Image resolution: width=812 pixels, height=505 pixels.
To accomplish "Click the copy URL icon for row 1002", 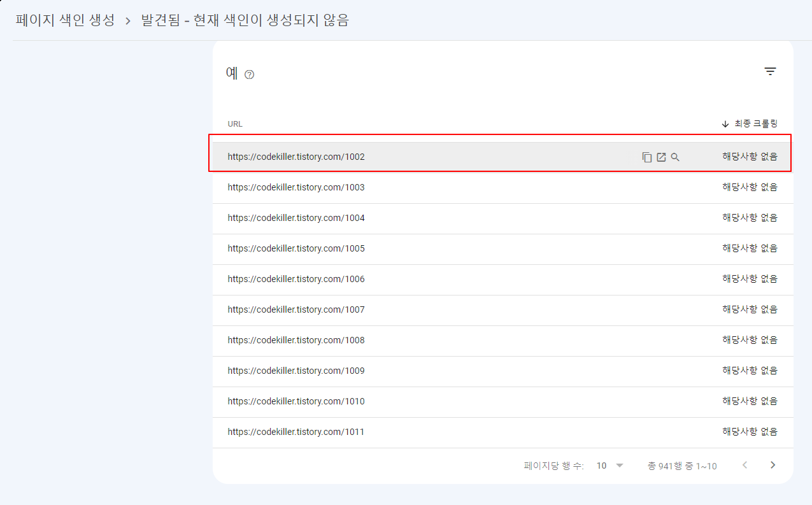I will click(647, 157).
